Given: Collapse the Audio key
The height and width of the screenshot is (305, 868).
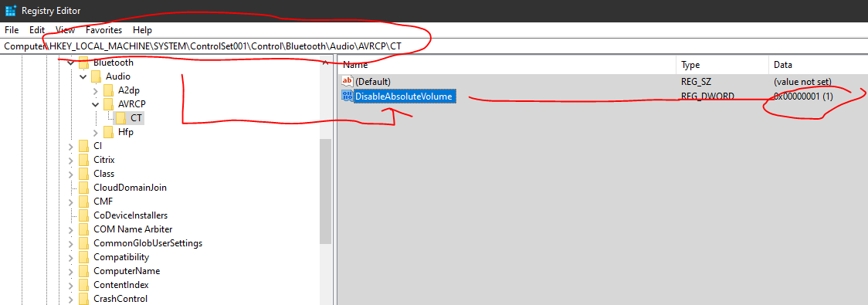Looking at the screenshot, I should (83, 76).
